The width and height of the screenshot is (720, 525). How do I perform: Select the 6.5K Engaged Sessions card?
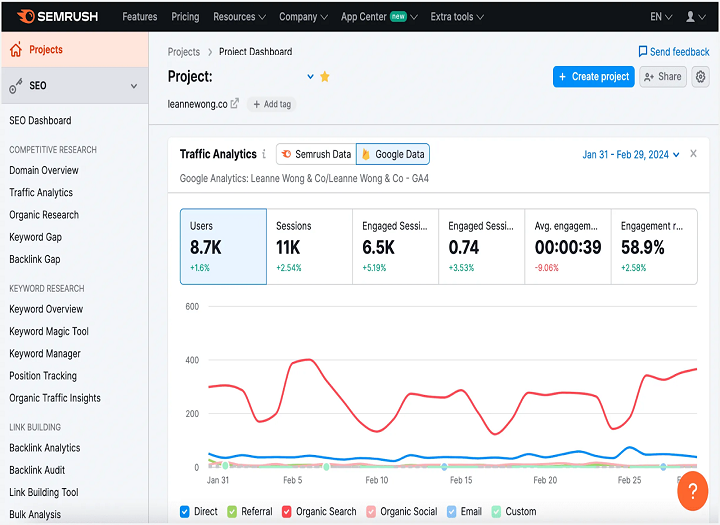[x=395, y=247]
